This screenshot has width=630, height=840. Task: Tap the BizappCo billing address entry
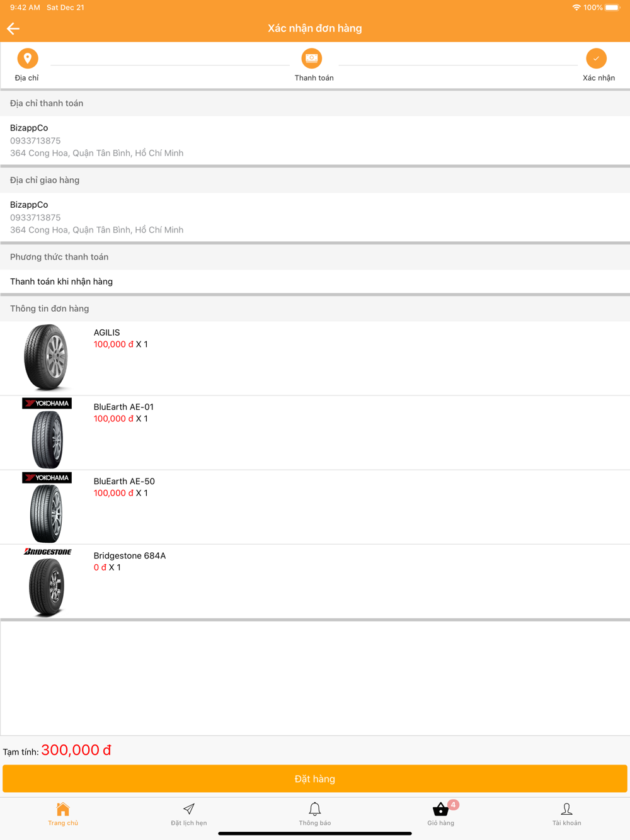coord(315,140)
